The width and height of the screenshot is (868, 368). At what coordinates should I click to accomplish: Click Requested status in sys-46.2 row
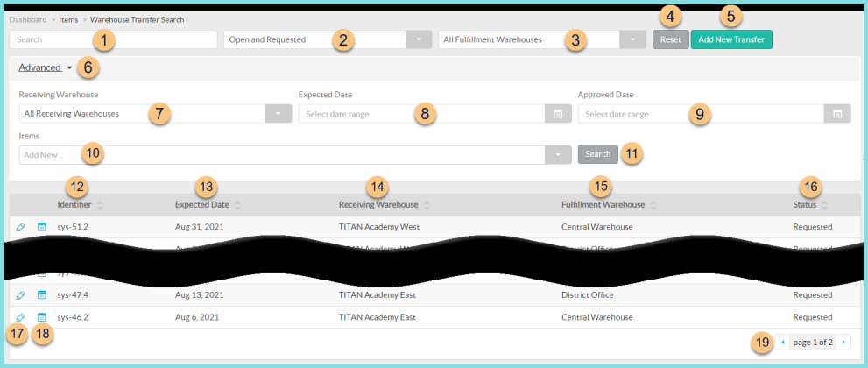(x=813, y=318)
